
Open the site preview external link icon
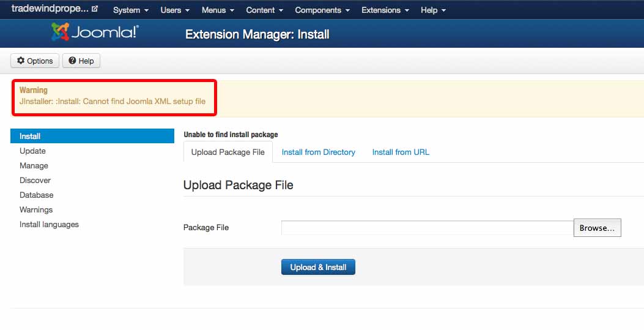[95, 9]
